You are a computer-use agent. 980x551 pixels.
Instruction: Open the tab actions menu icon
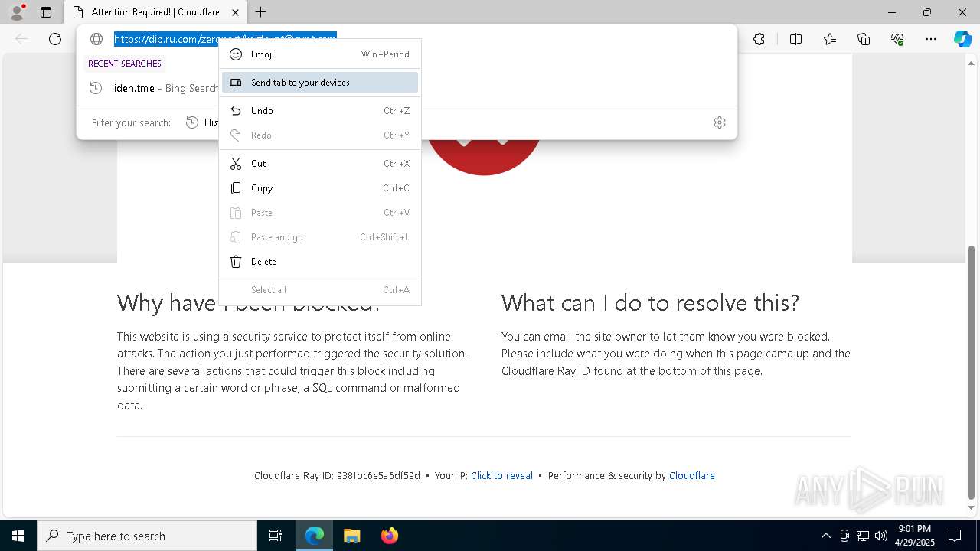click(x=46, y=12)
